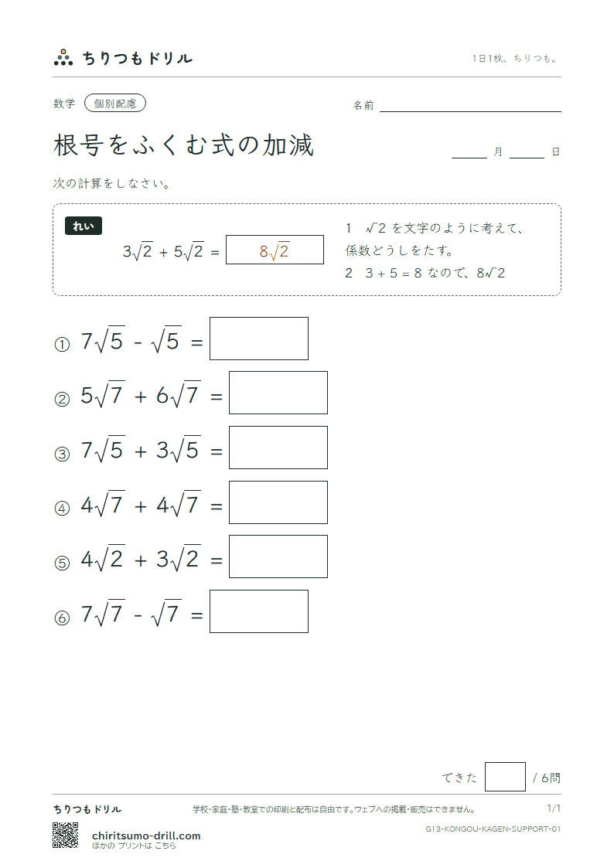Click the 個別配慮 pill tag
The height and width of the screenshot is (868, 614).
115,104
